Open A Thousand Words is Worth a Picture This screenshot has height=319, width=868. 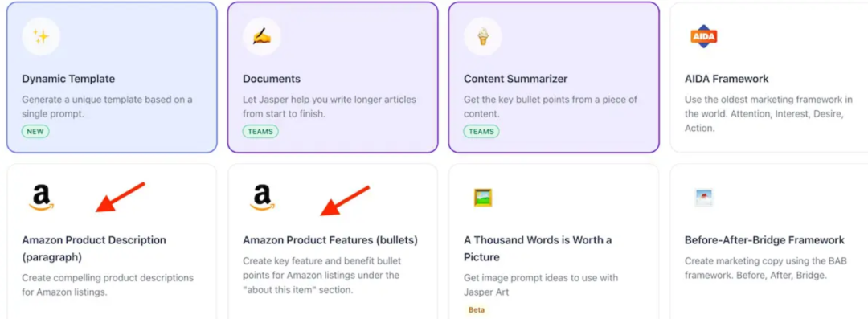(x=538, y=248)
